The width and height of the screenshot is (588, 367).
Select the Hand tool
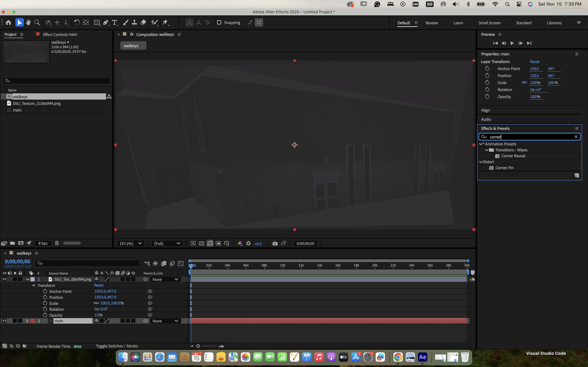[x=28, y=23]
